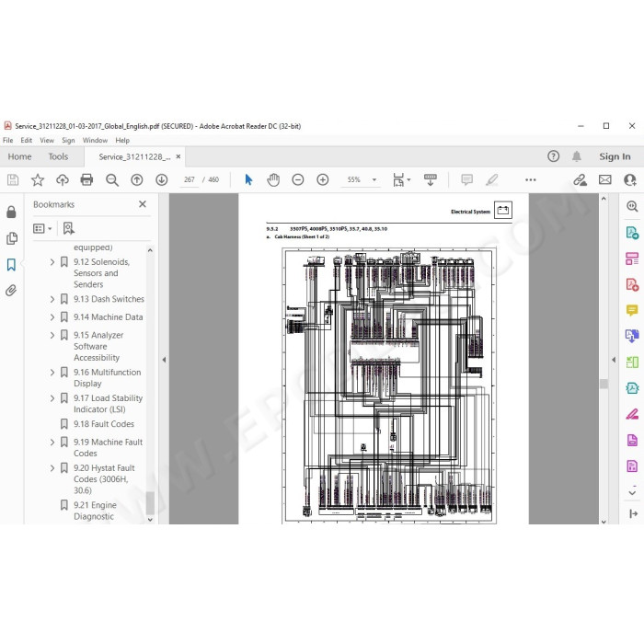The image size is (644, 644).
Task: Close the Service_31211228 document tab
Action: pos(178,156)
